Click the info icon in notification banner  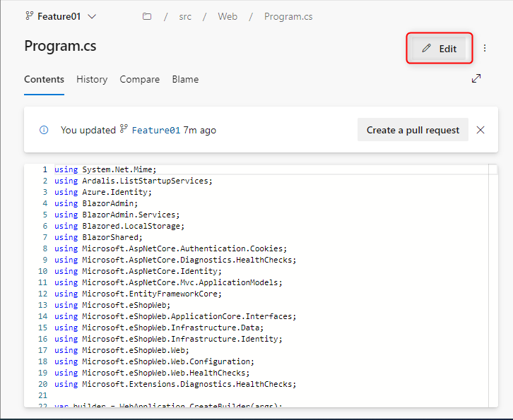[x=44, y=130]
